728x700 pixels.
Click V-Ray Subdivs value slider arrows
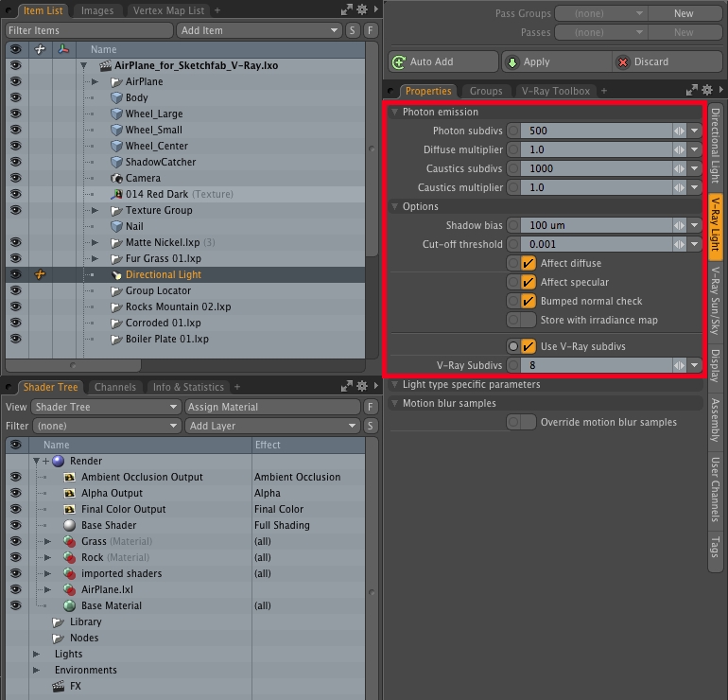click(679, 365)
